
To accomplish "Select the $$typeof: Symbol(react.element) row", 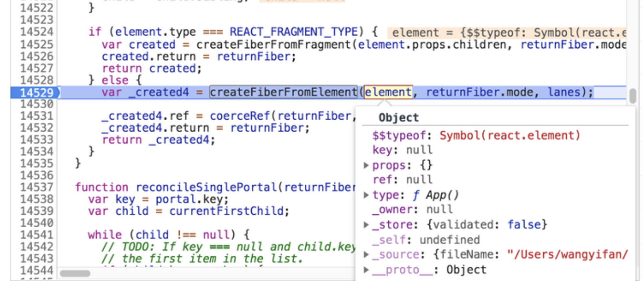I will [476, 135].
